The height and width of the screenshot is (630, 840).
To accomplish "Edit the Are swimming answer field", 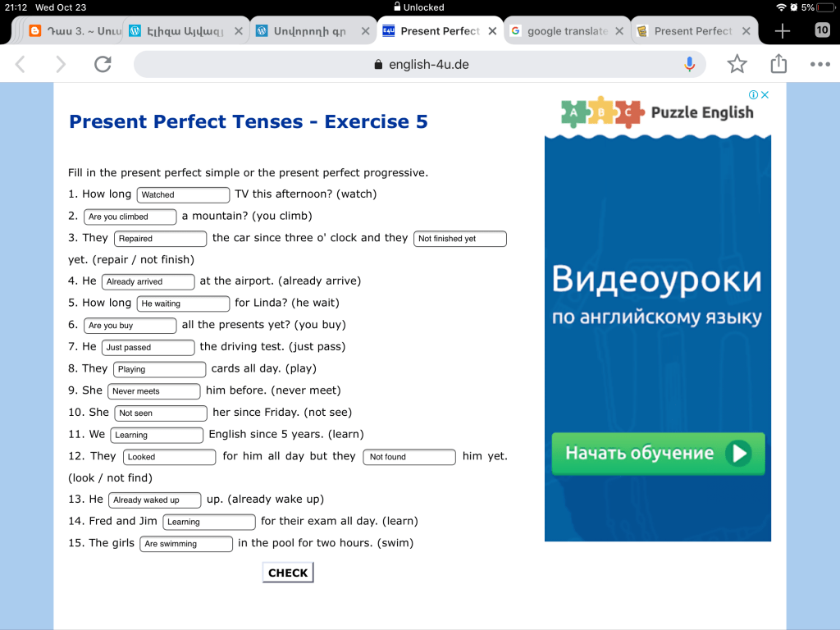I will pyautogui.click(x=185, y=544).
